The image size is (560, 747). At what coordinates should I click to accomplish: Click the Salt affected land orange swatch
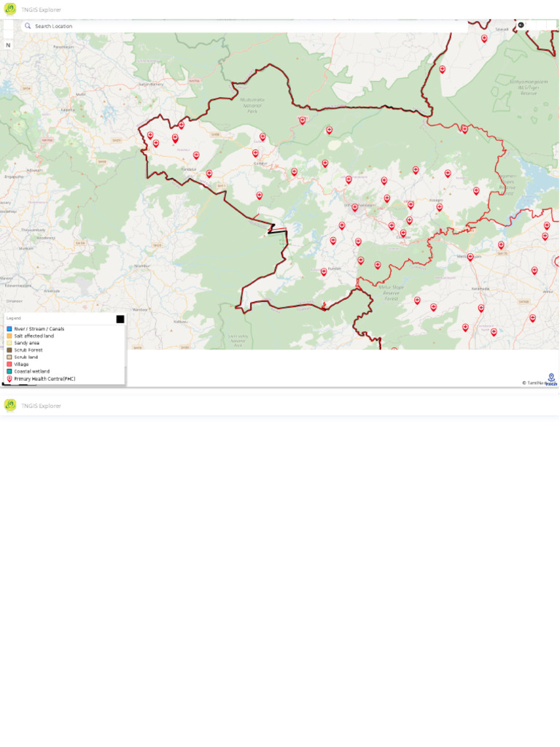click(9, 336)
